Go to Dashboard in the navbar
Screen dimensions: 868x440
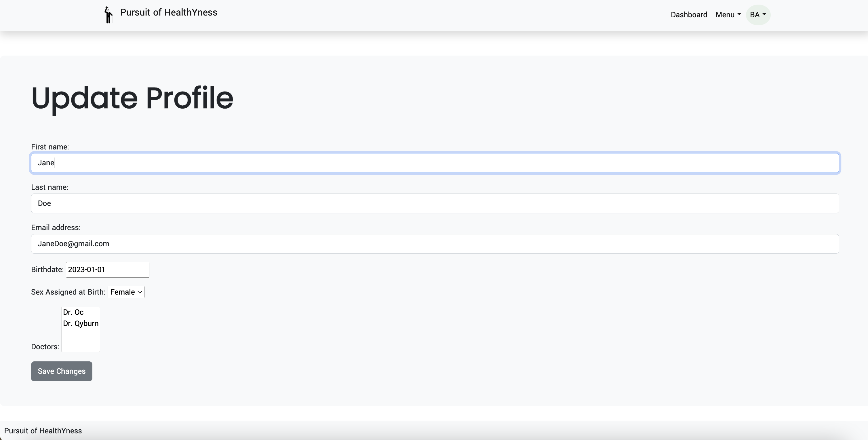click(x=689, y=15)
